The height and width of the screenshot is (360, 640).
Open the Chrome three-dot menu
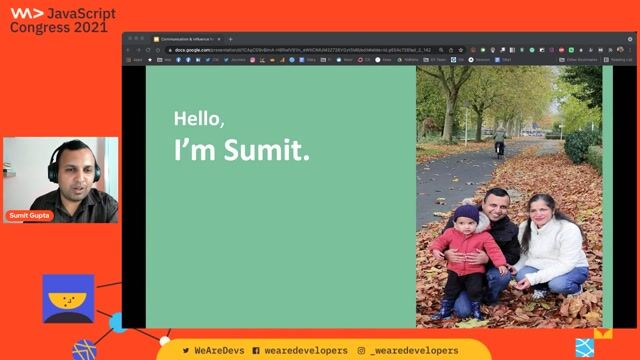point(630,50)
